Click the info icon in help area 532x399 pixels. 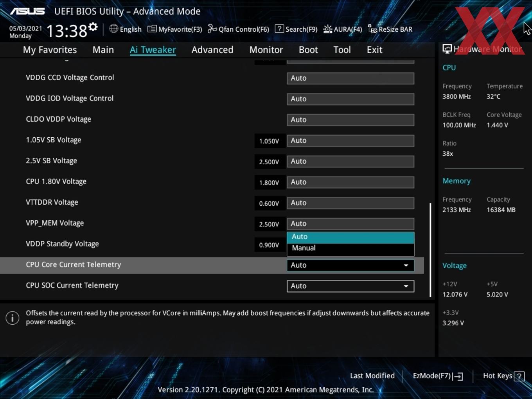[x=13, y=318]
